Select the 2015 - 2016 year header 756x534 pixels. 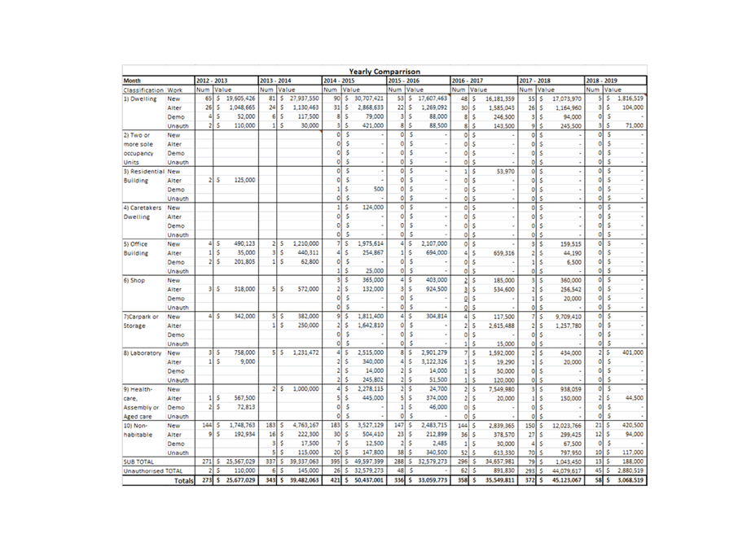coord(403,81)
